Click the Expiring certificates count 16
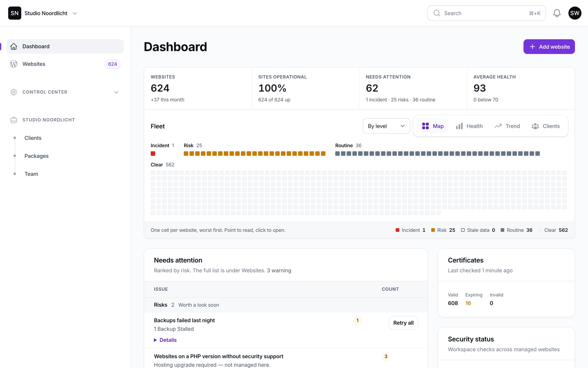The height and width of the screenshot is (368, 588). coord(468,303)
